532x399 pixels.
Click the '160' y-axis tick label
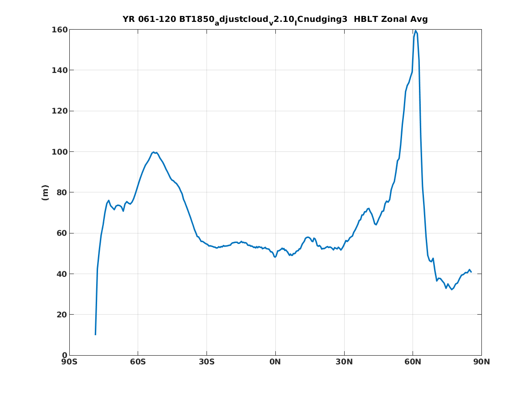59,30
